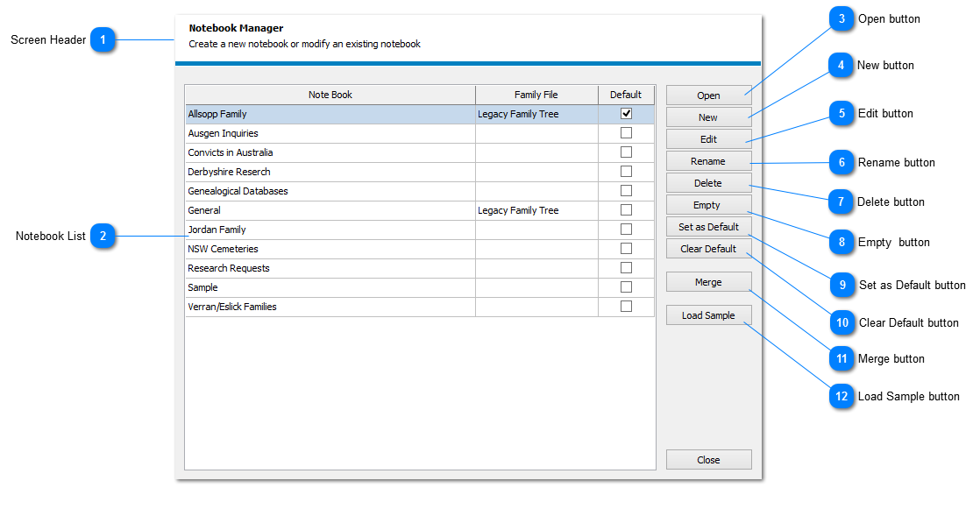Image resolution: width=980 pixels, height=516 pixels.
Task: Click the Merge button
Action: [708, 281]
